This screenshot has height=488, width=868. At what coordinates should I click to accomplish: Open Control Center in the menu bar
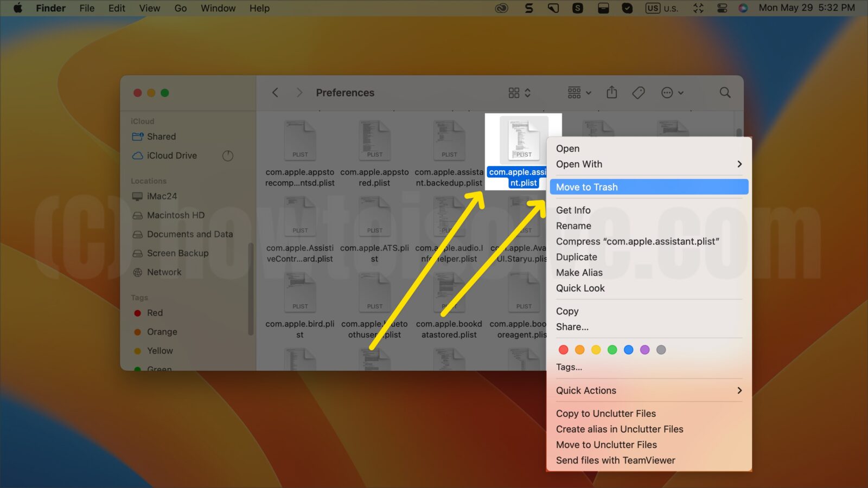tap(722, 8)
